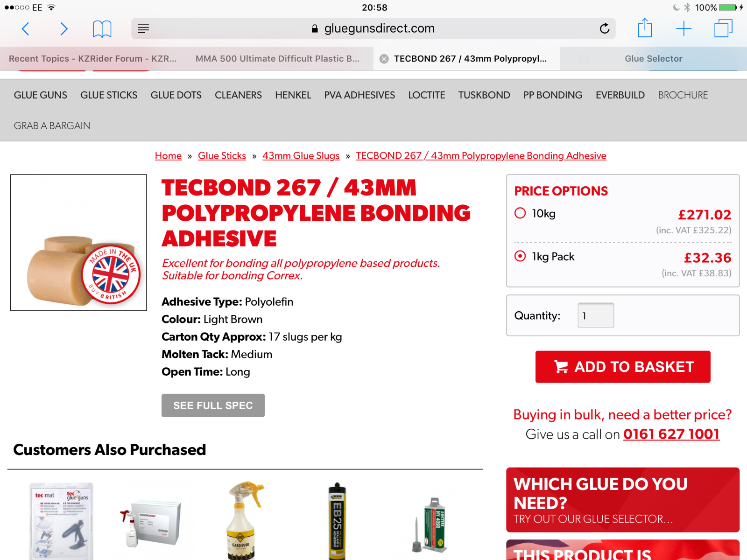Open the TECBOND slug product image

click(x=78, y=243)
